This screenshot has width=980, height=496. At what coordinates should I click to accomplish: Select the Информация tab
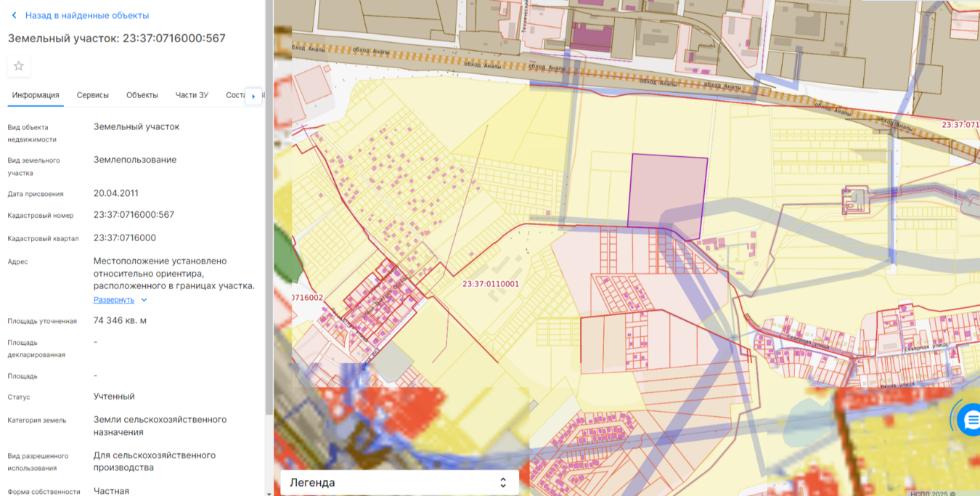click(36, 95)
